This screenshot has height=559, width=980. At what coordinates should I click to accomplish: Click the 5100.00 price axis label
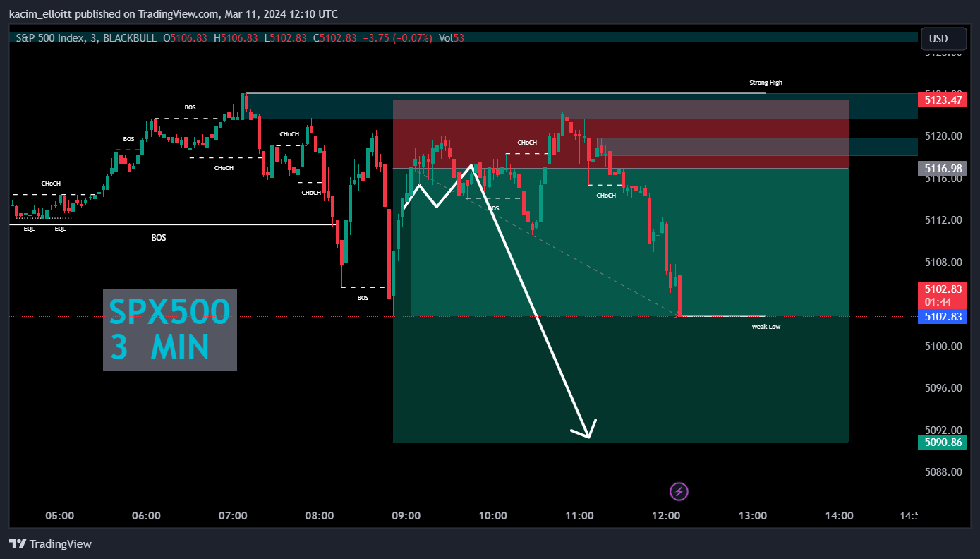(943, 347)
